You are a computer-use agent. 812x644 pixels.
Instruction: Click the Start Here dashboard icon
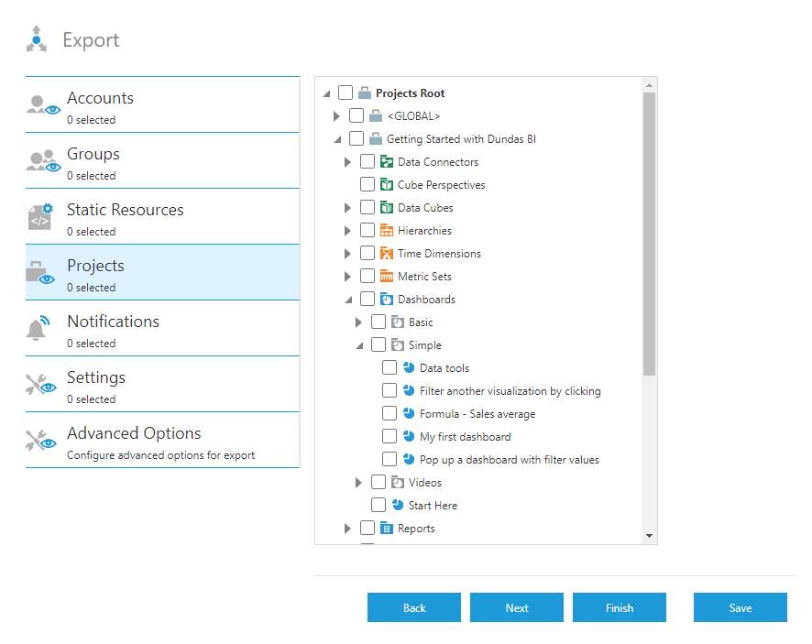pos(398,505)
